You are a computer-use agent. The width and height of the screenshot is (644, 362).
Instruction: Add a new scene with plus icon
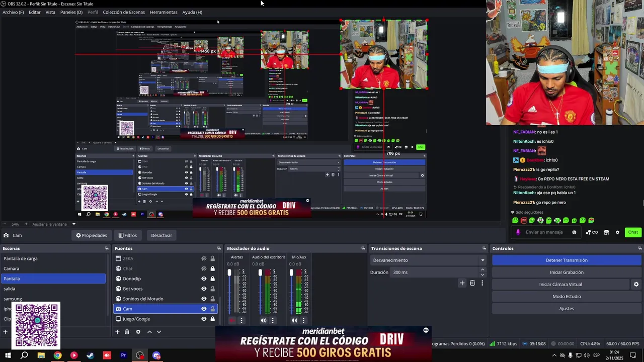(x=6, y=332)
